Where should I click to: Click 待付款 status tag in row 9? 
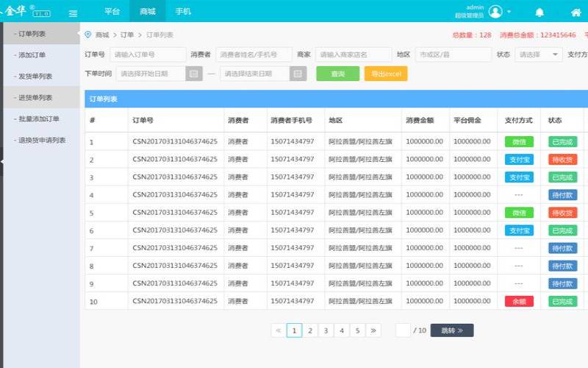pos(562,283)
